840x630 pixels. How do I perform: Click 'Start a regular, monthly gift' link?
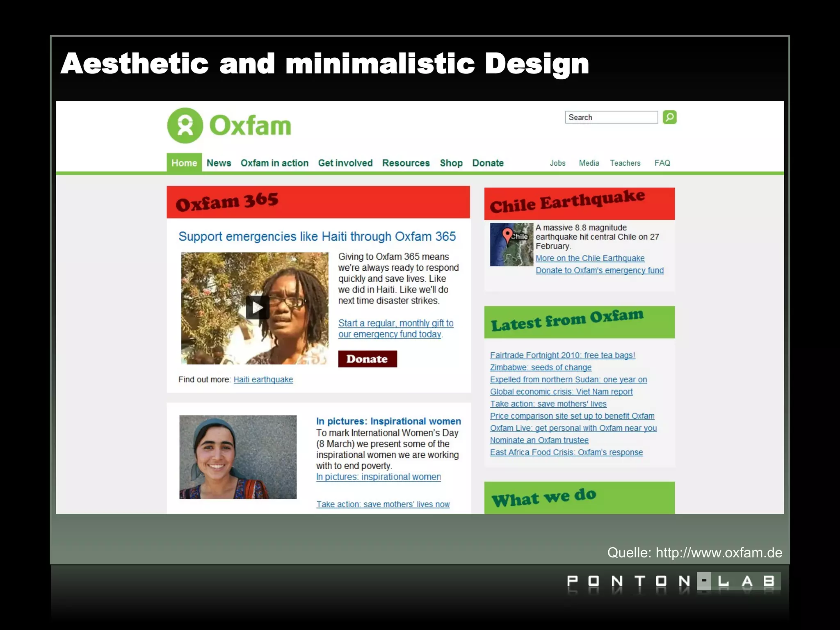click(x=396, y=329)
